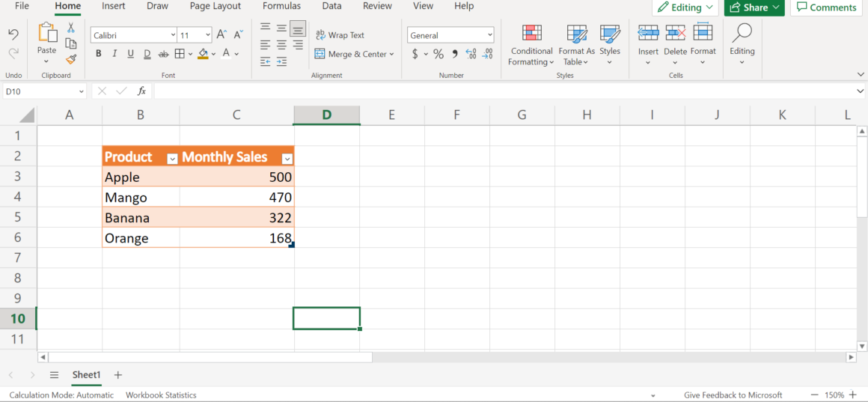
Task: Toggle Double Underline formatting
Action: [x=147, y=54]
